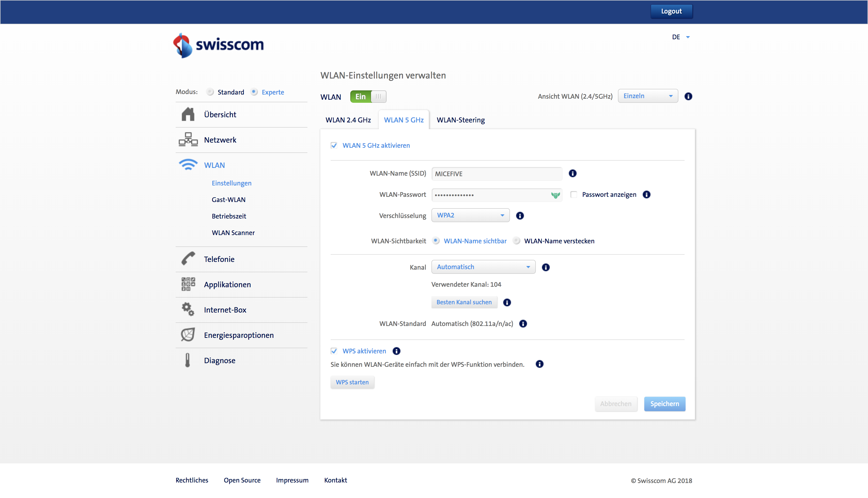
Task: Open the Verschlüsselung WPA2 dropdown
Action: pos(470,215)
